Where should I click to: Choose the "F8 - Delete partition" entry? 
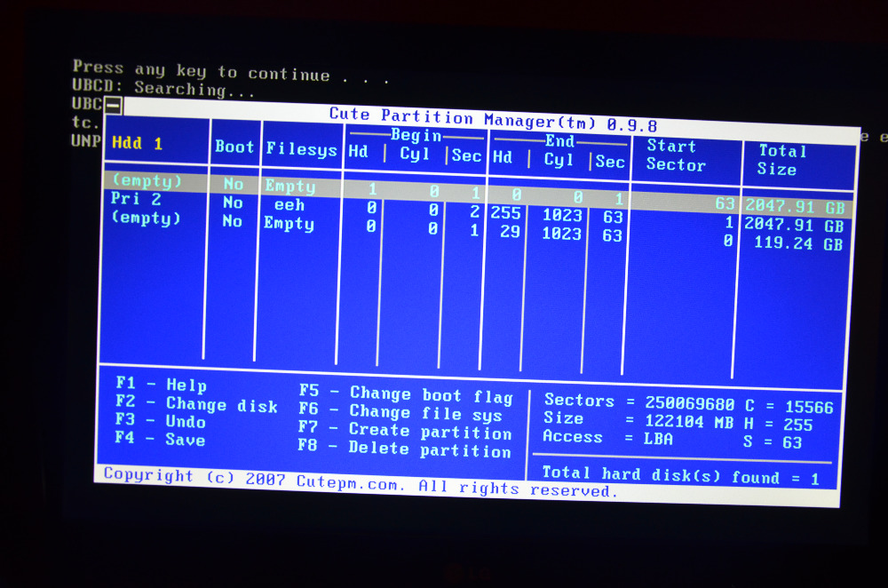(404, 448)
